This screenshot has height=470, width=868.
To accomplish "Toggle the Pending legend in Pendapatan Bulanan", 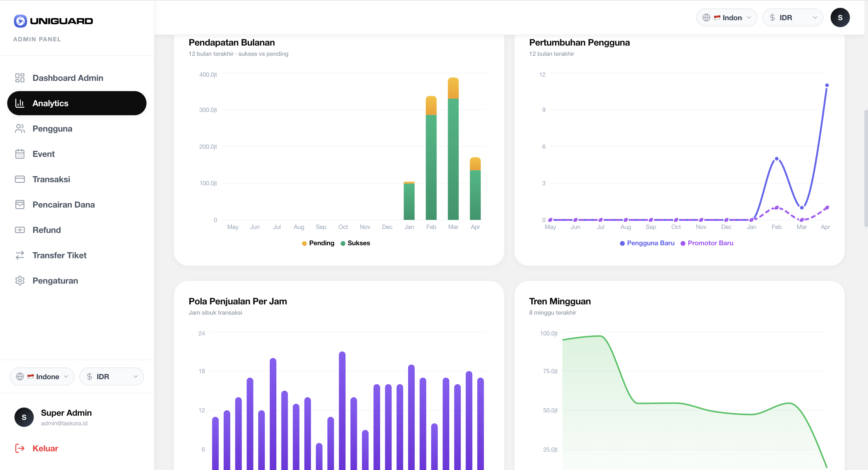I will coord(317,243).
